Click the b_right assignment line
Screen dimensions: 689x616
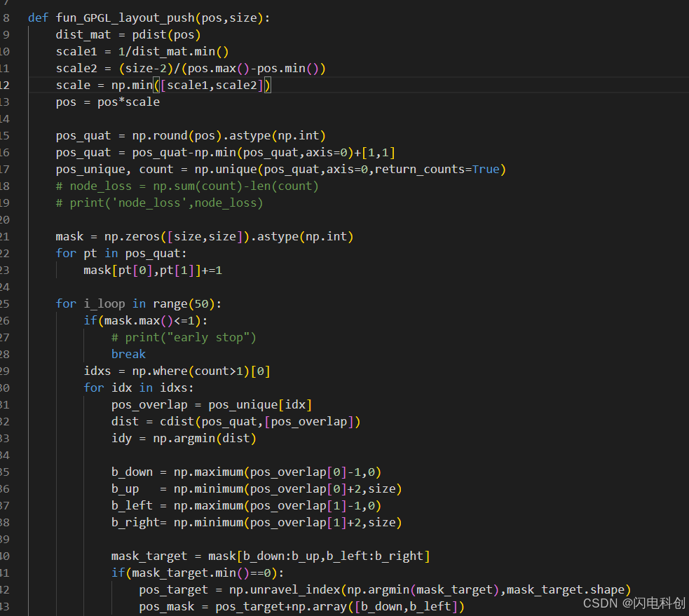pos(256,522)
